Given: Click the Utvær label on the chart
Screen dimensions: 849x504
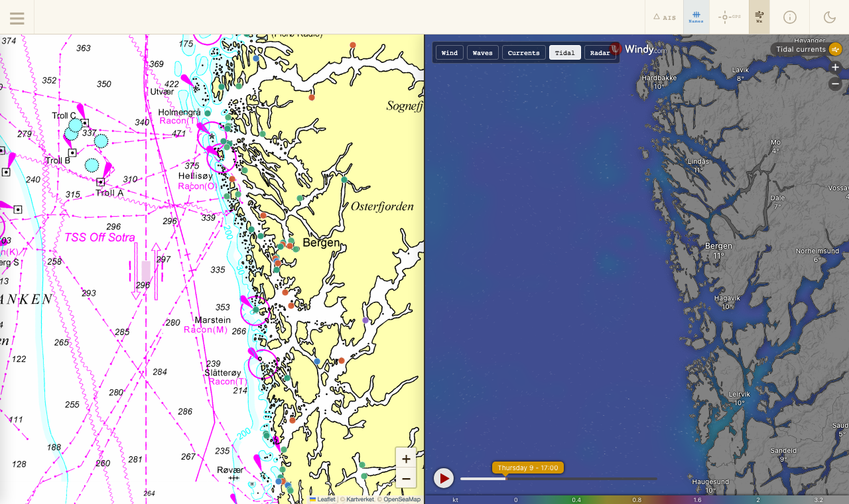Looking at the screenshot, I should click(x=162, y=92).
